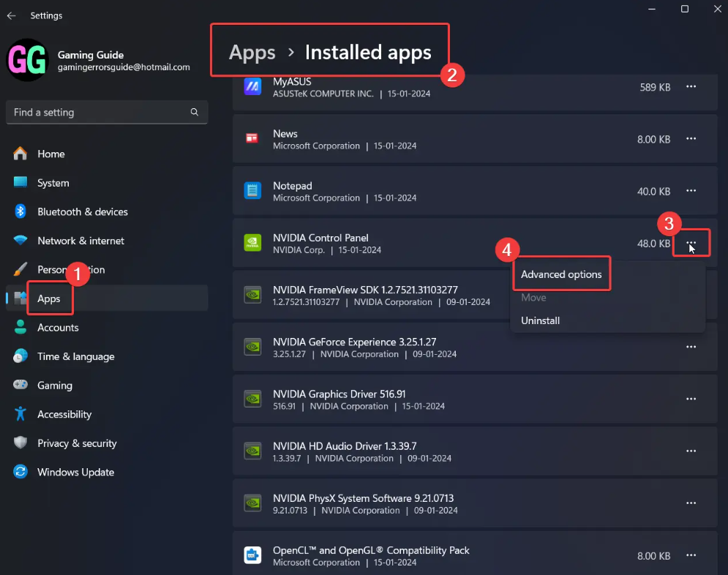Click the MyASUS app icon
This screenshot has height=575, width=728.
252,87
